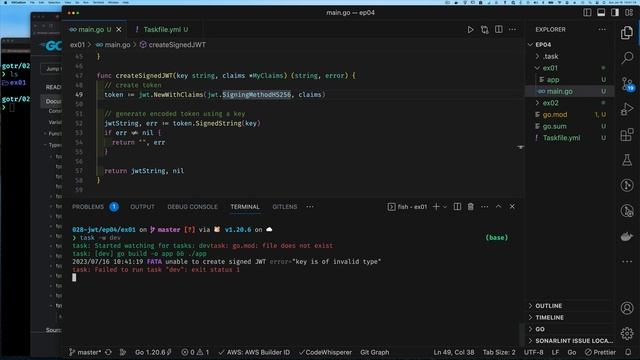Select fish - ex01 terminal label
The image size is (640, 360).
point(407,207)
